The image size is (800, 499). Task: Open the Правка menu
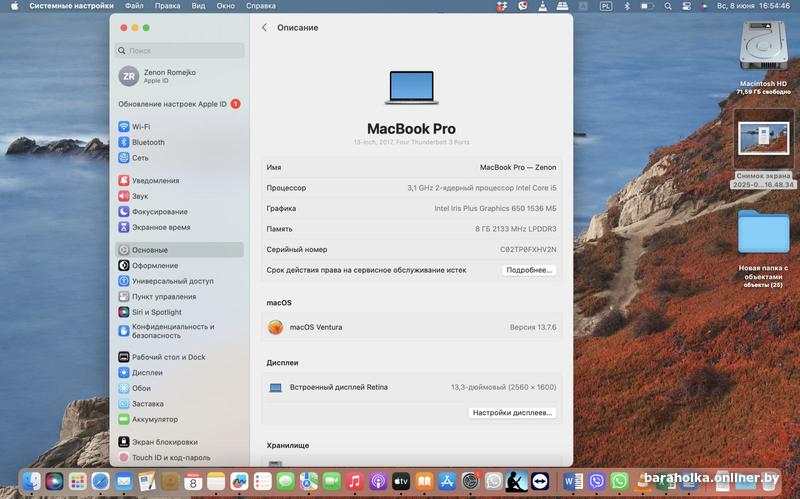pos(167,6)
